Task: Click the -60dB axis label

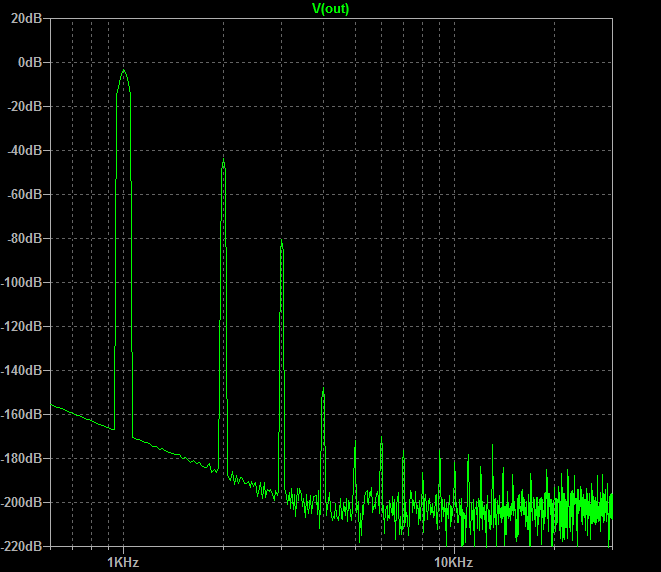Action: point(25,194)
